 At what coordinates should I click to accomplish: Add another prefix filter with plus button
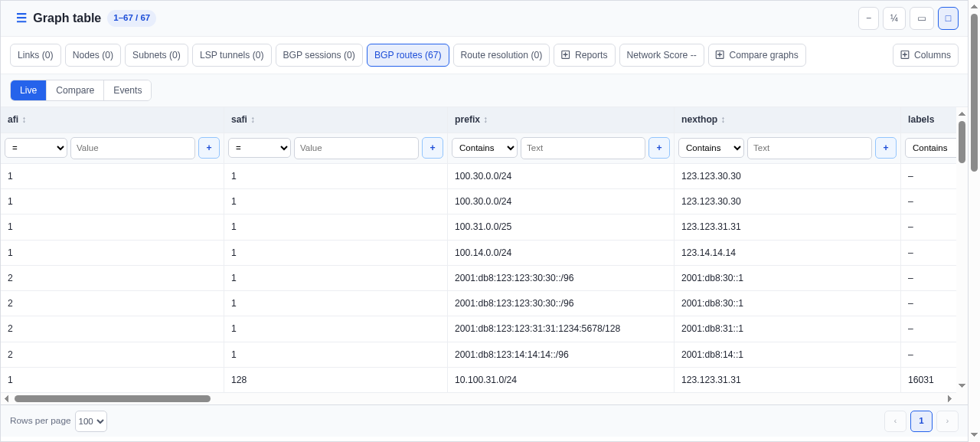point(659,148)
